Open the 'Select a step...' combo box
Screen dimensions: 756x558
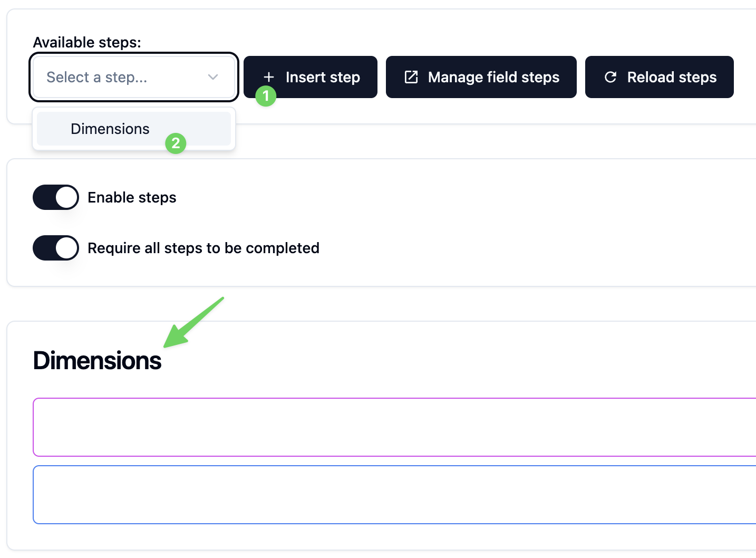(121, 77)
